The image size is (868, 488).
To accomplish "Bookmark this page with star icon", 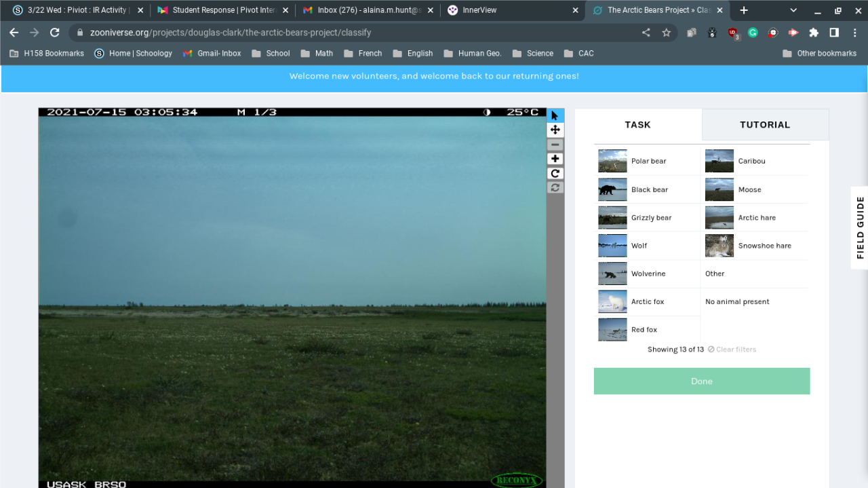I will tap(666, 33).
